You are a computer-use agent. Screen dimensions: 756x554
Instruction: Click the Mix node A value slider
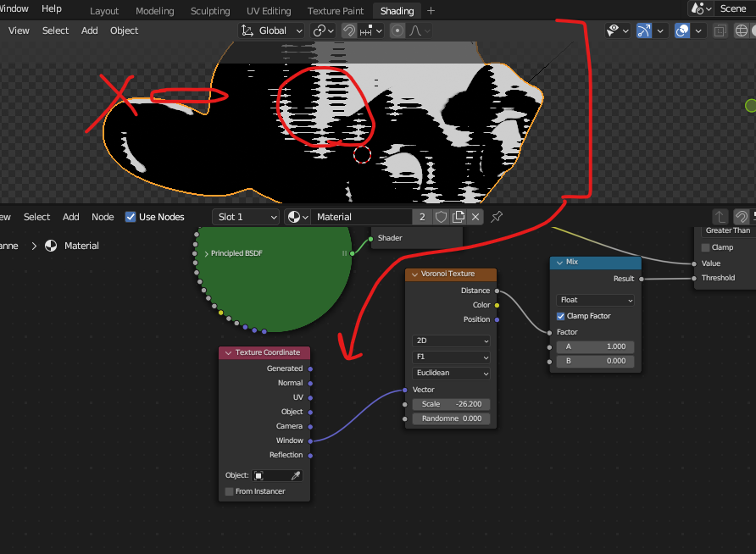596,346
